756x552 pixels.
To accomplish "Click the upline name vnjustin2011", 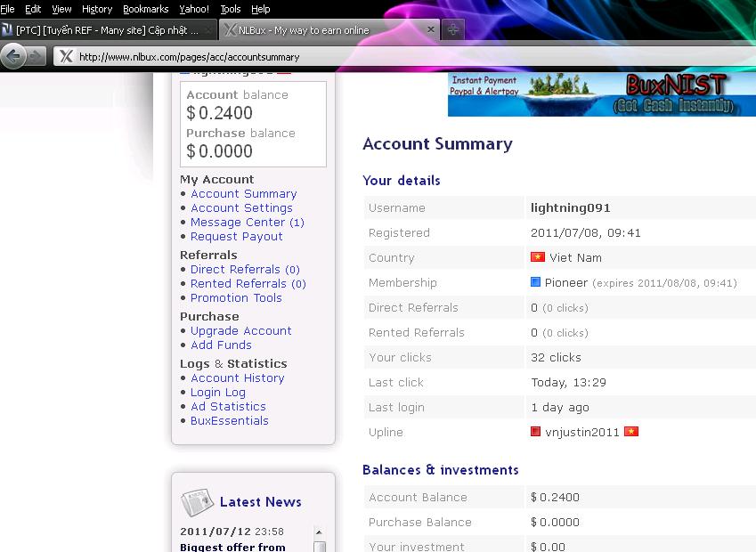I will click(582, 432).
